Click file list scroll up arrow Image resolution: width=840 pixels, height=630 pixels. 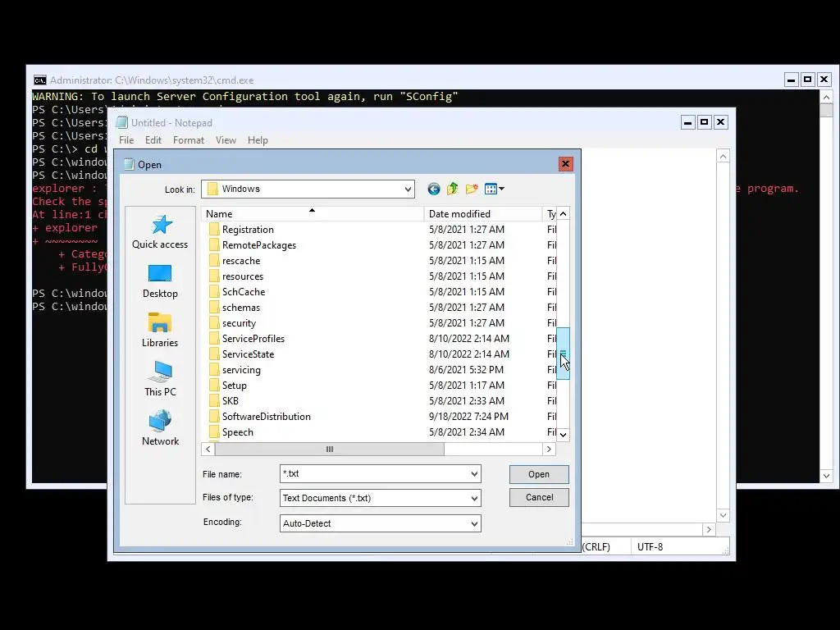(x=563, y=214)
